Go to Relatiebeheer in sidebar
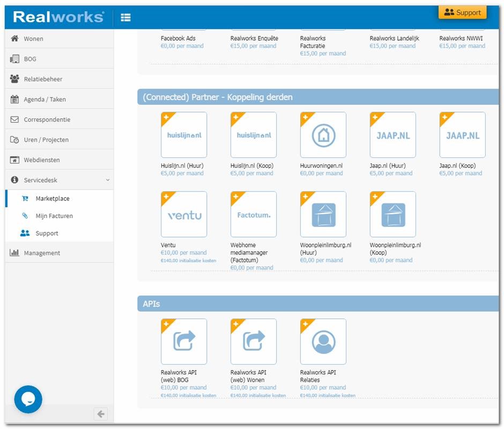This screenshot has width=504, height=429. coord(59,79)
